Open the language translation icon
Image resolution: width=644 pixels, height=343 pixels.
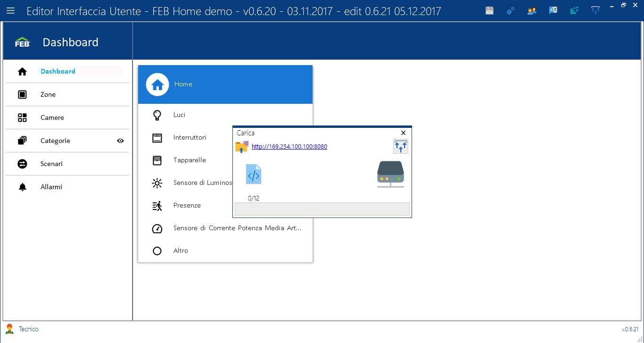553,11
